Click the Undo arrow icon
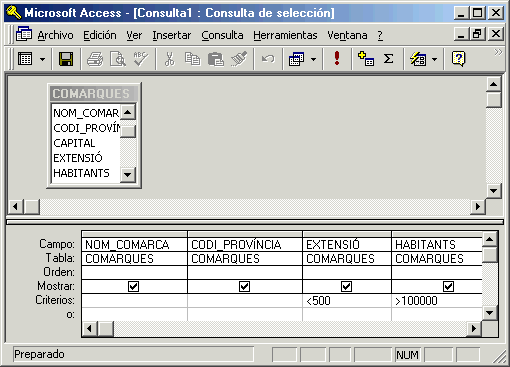 268,59
